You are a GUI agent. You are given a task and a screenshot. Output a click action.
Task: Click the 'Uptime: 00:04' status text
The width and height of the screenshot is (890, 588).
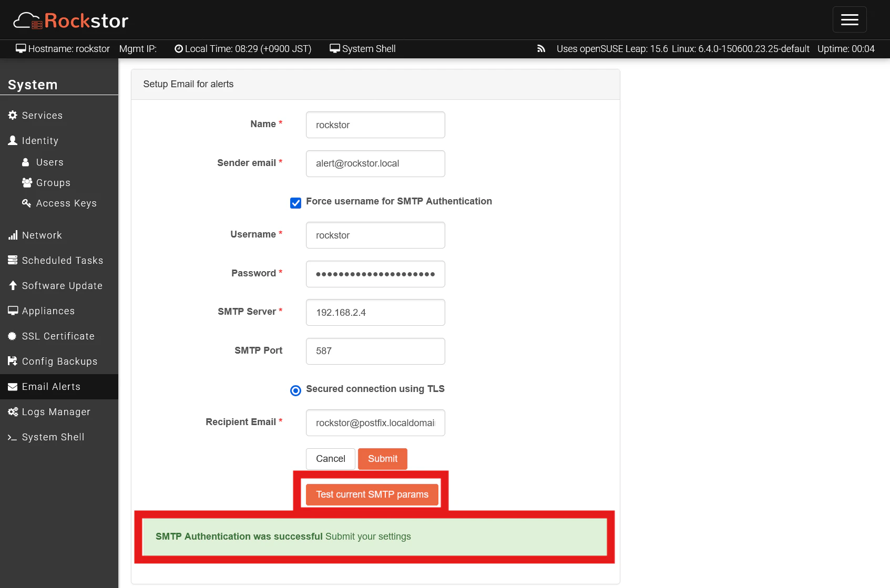click(846, 49)
